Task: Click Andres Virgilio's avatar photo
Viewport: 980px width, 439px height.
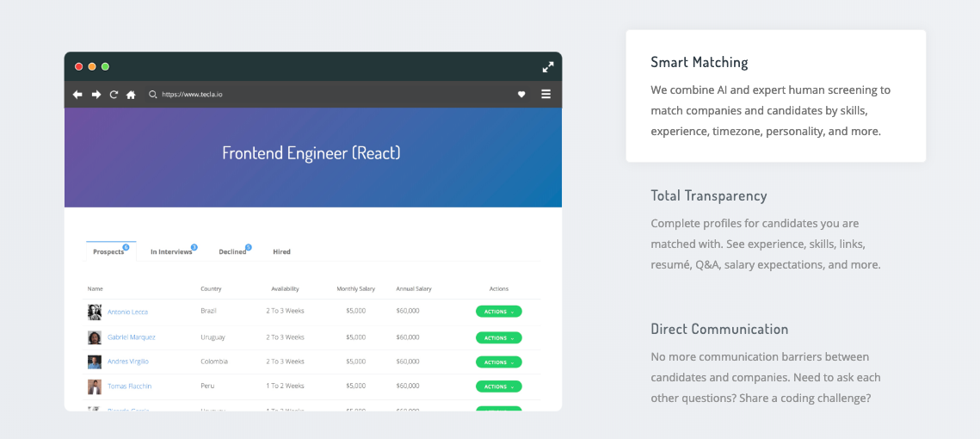Action: pyautogui.click(x=95, y=362)
